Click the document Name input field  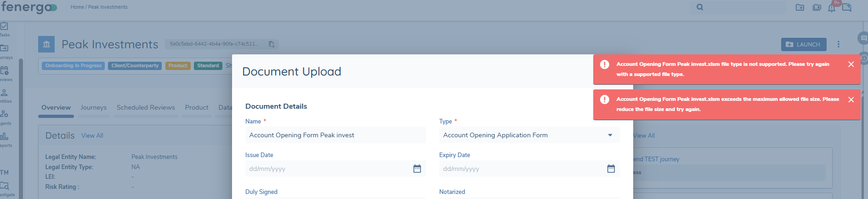tap(335, 135)
